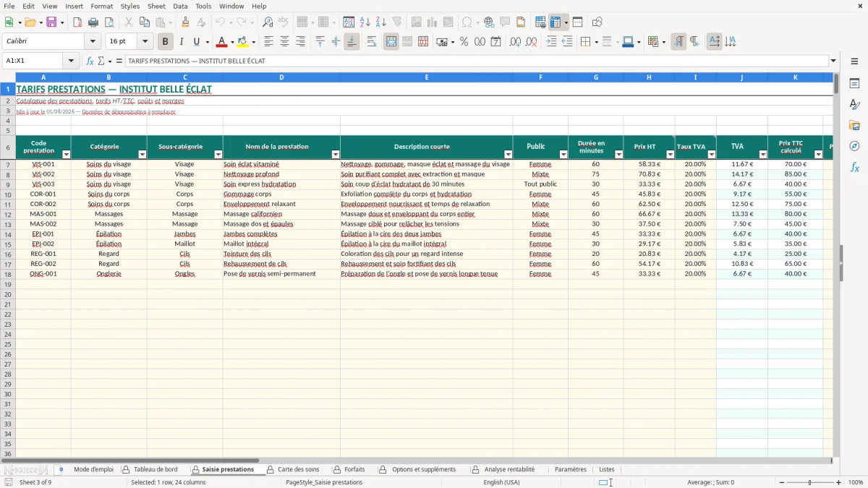This screenshot has height=488, width=868.
Task: Toggle Wrap Text
Action: 371,42
